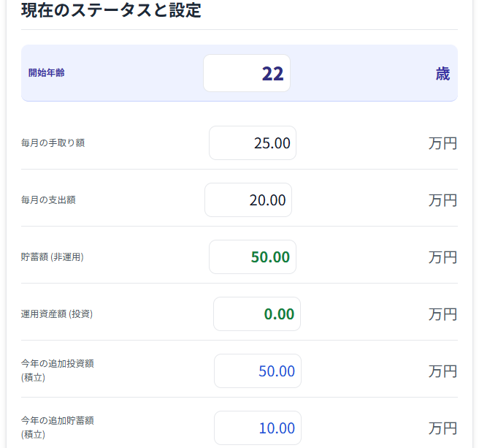Click the 貯蓄額 (非運用) input with 50.00
The height and width of the screenshot is (448, 479).
253,257
